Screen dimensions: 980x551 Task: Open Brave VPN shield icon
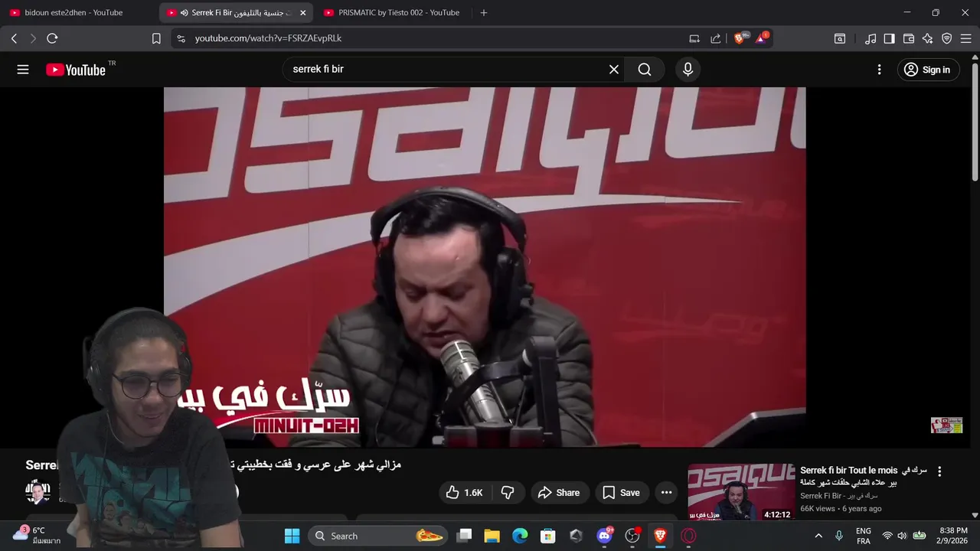947,38
